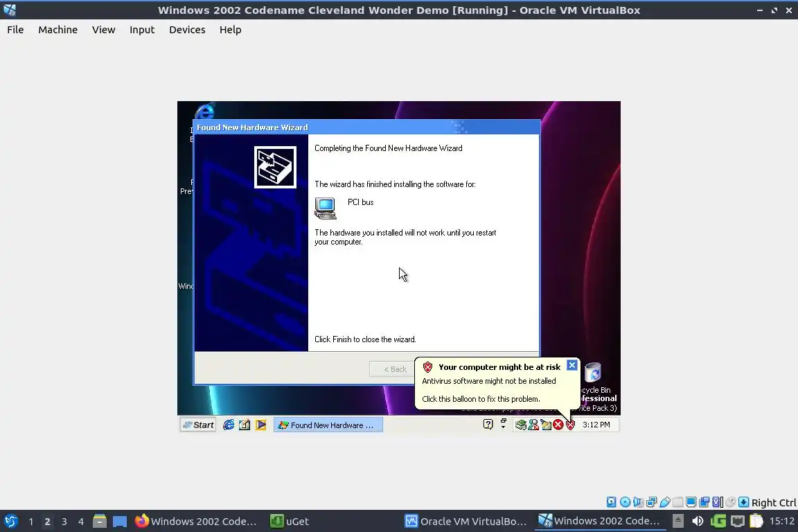Launch Windows Media Player from Quick Launch
798x532 pixels.
click(260, 425)
